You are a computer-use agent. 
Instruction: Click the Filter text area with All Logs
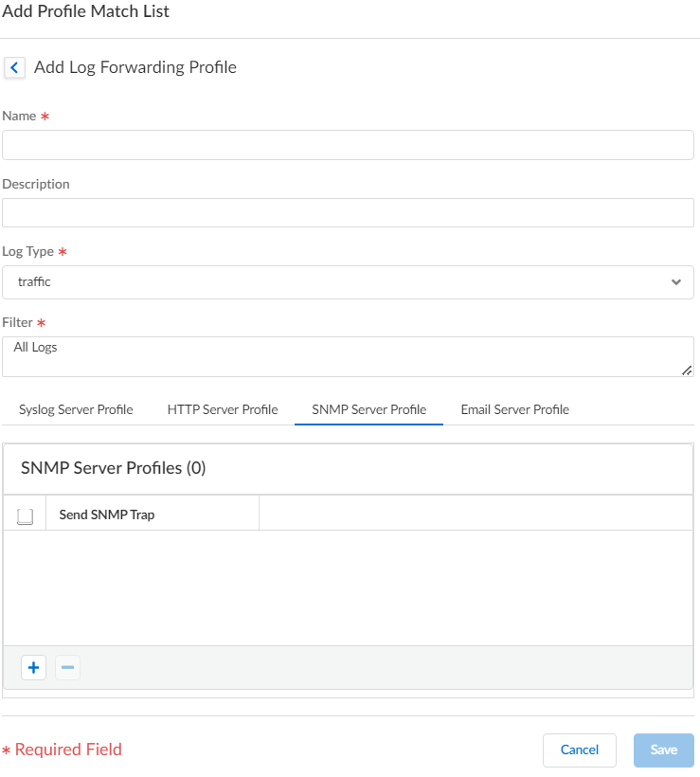coord(348,357)
